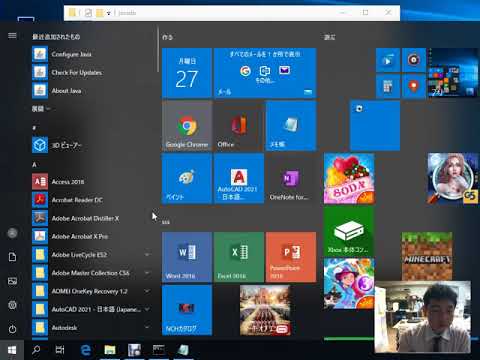Open File Explorer from taskbar
This screenshot has height=360, width=480.
[x=110, y=350]
